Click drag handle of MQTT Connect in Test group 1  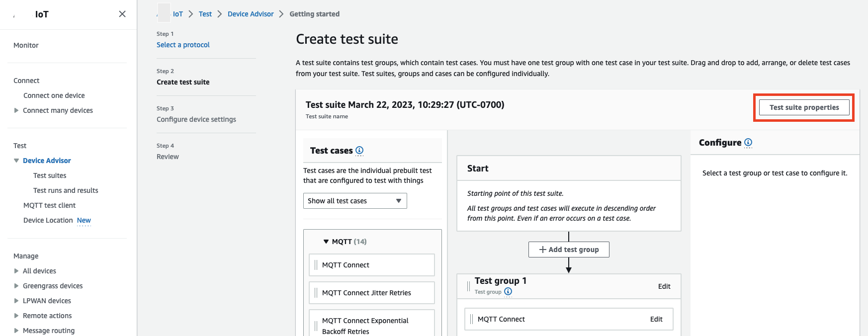[x=471, y=319]
